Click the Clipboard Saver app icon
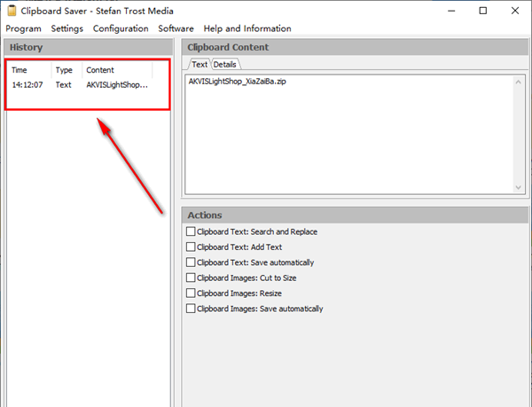The width and height of the screenshot is (532, 407). pyautogui.click(x=12, y=11)
